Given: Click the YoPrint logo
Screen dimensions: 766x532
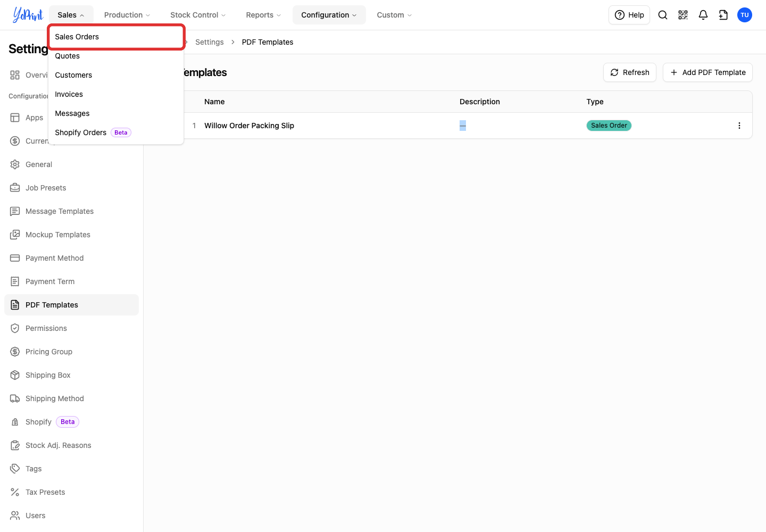Looking at the screenshot, I should point(28,15).
